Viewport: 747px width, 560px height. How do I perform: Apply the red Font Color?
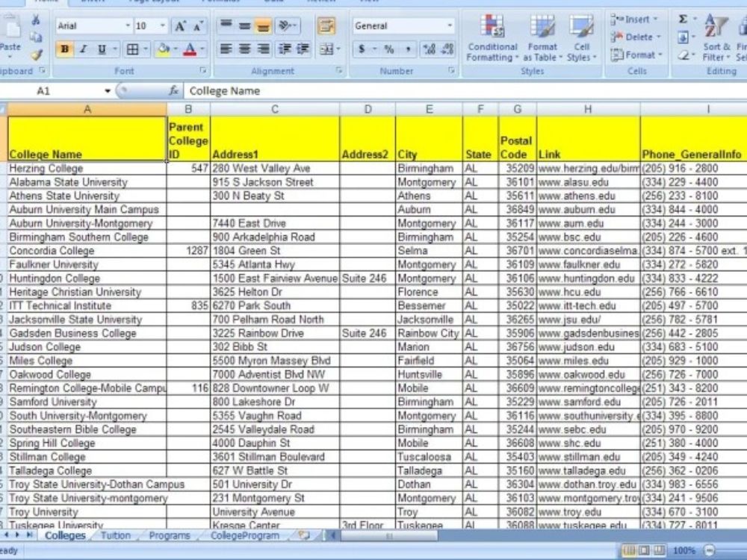click(x=190, y=49)
